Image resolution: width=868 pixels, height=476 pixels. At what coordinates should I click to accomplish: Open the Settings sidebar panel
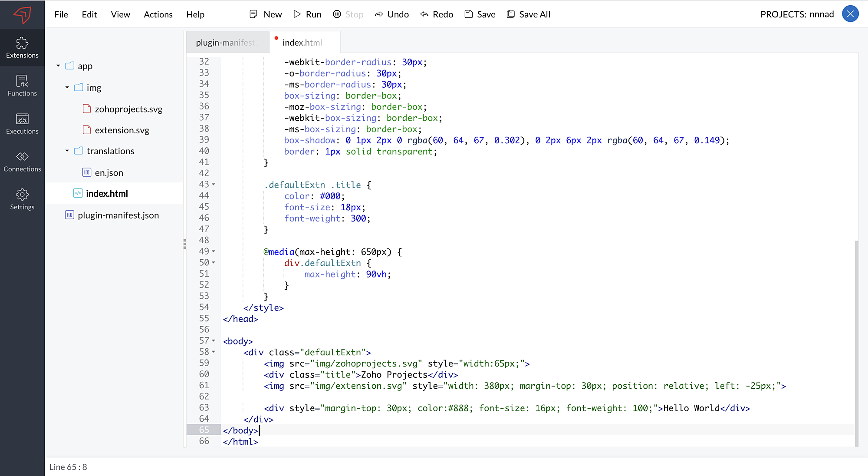[x=22, y=199]
